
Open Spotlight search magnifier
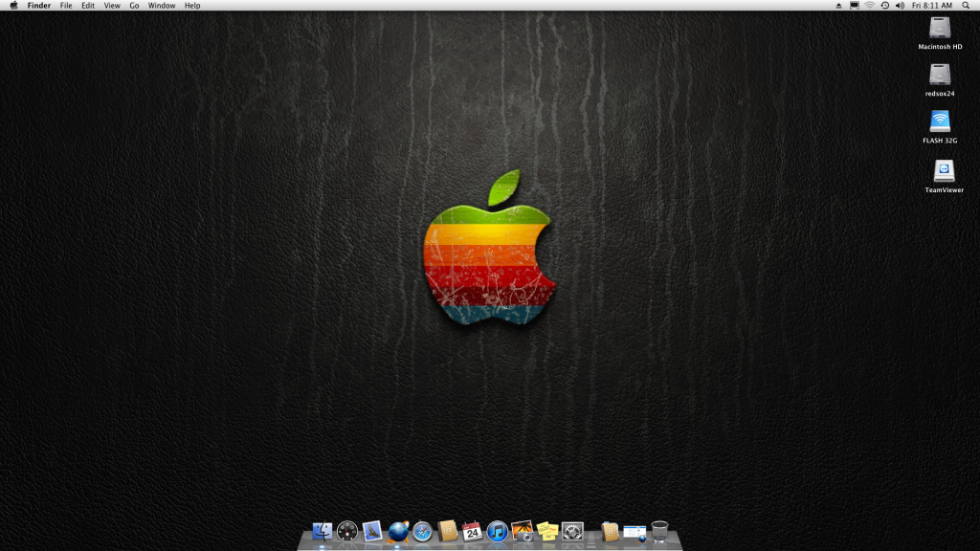pyautogui.click(x=966, y=6)
